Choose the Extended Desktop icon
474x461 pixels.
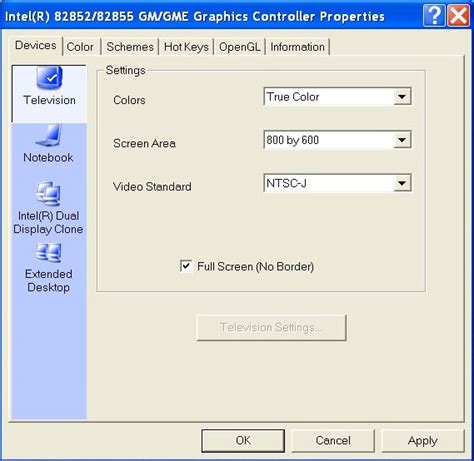(48, 253)
